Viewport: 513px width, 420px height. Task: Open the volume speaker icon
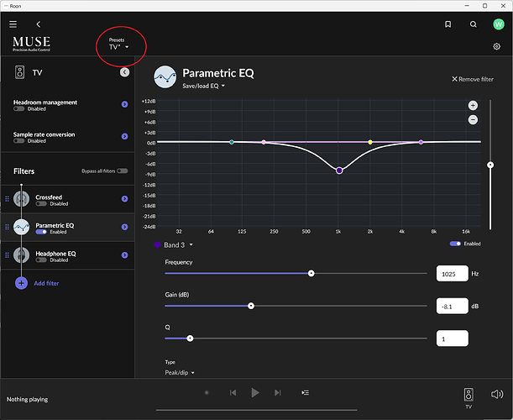497,394
